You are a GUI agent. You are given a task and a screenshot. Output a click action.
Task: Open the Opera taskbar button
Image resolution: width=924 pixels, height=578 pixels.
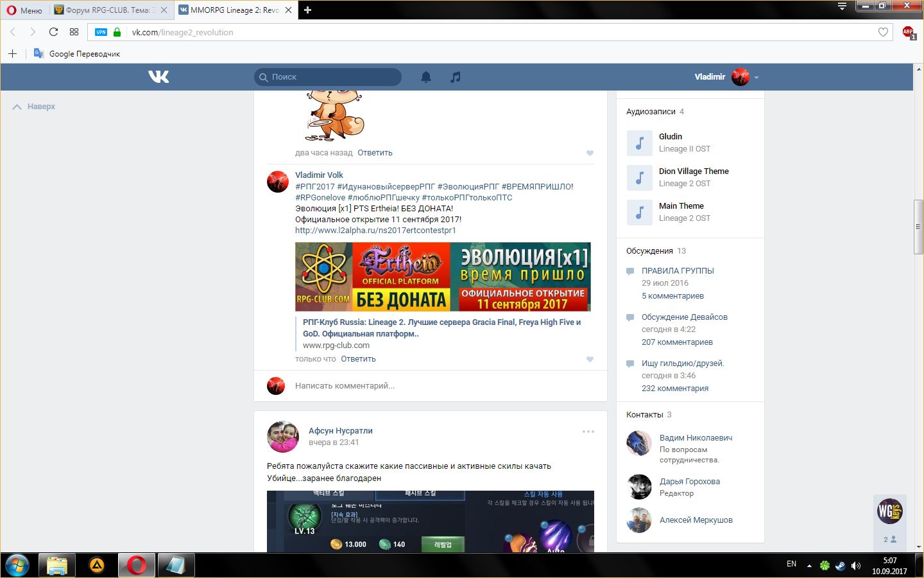[x=136, y=565]
